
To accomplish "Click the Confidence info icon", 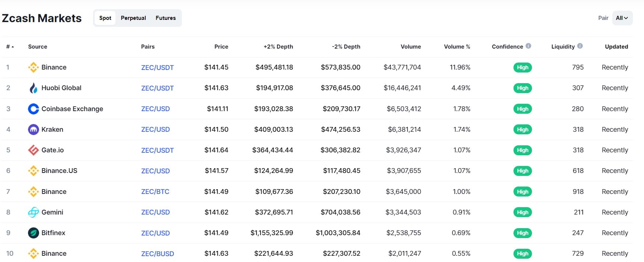I will point(528,46).
